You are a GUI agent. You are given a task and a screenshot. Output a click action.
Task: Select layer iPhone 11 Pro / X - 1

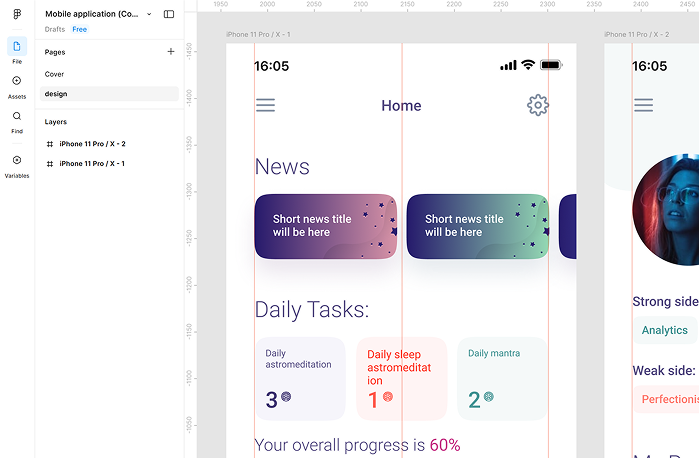92,163
